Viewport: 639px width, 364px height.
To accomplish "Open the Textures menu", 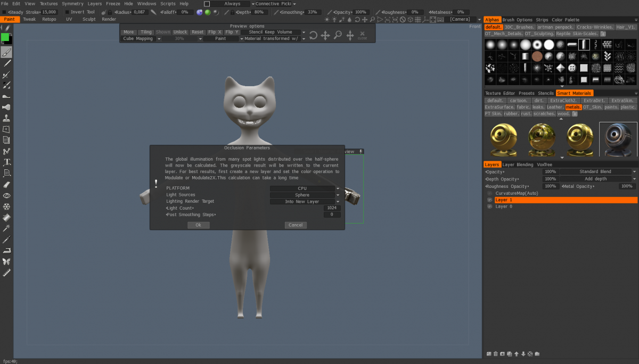I will point(48,4).
